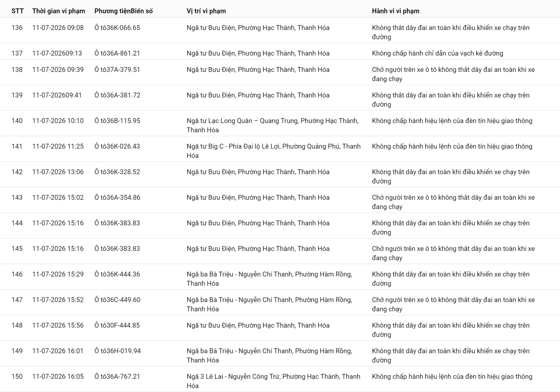This screenshot has height=392, width=560.
Task: Select plate 36K-444.36 entry
Action: coord(117,274)
